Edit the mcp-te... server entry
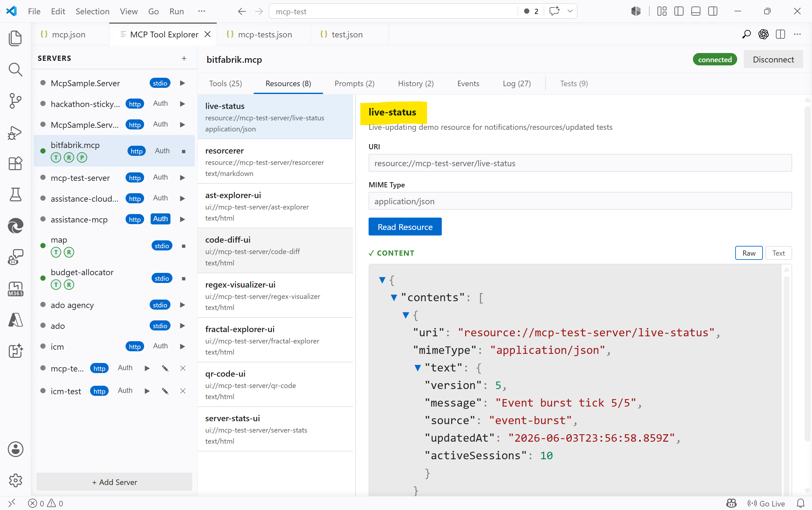 (x=165, y=369)
